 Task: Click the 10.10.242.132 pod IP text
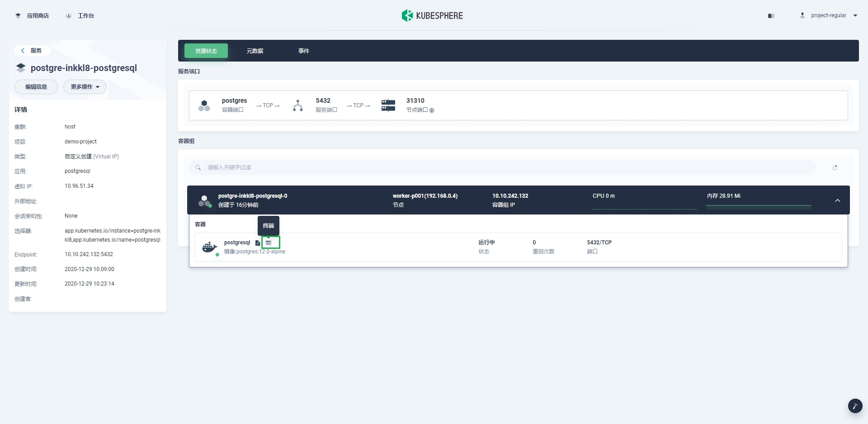tap(510, 196)
